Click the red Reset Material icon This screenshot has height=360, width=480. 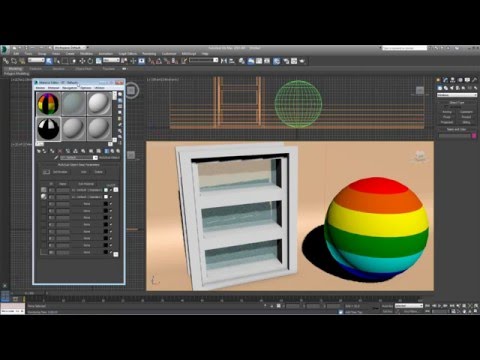[x=60, y=151]
